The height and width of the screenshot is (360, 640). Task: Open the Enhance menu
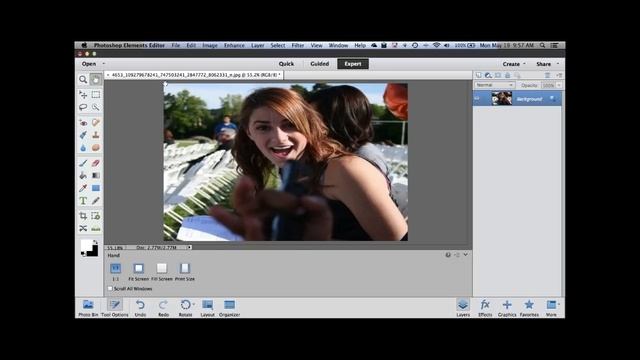234,45
